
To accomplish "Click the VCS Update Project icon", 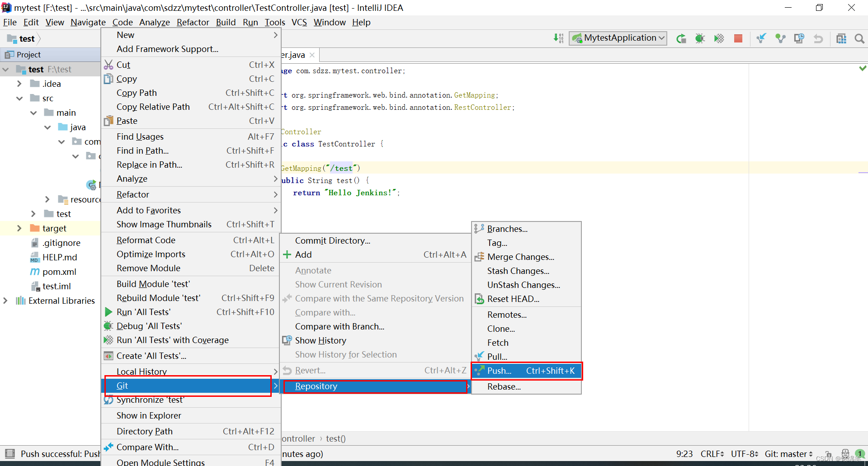I will tap(761, 39).
